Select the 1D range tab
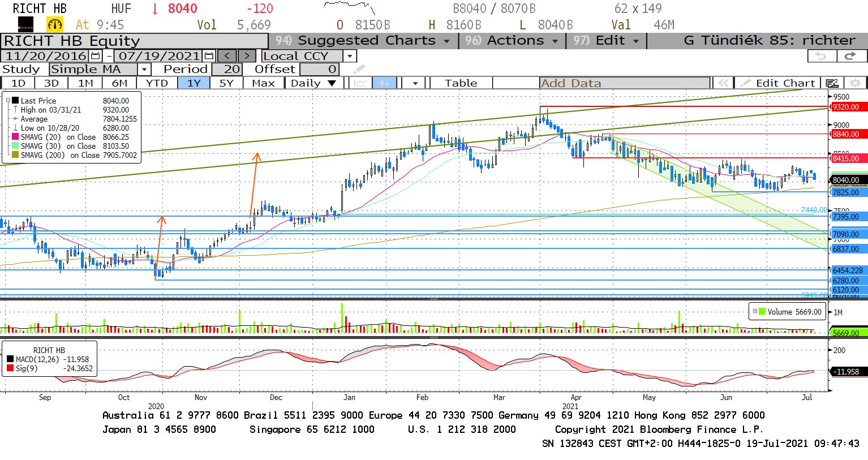This screenshot has height=460, width=868. (x=18, y=83)
